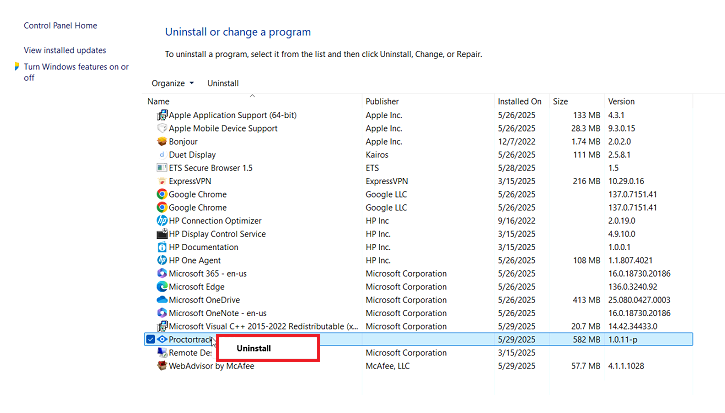The image size is (725, 413).
Task: Click the Proctortrack eye icon
Action: [162, 339]
